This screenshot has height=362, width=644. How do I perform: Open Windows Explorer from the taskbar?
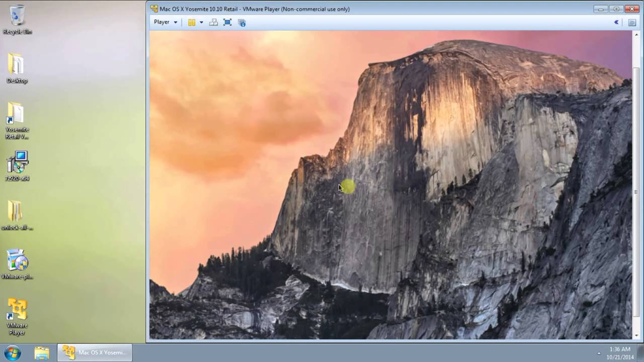pos(42,352)
